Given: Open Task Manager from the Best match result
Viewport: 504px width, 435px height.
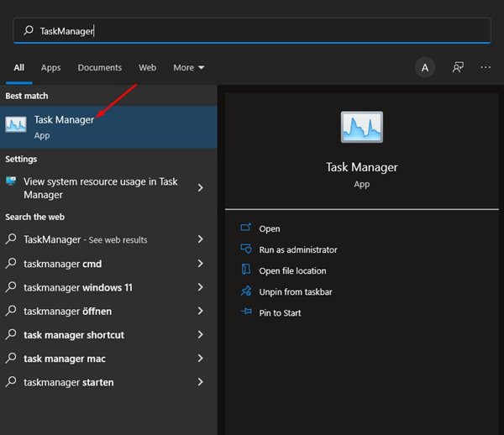Looking at the screenshot, I should pos(108,127).
